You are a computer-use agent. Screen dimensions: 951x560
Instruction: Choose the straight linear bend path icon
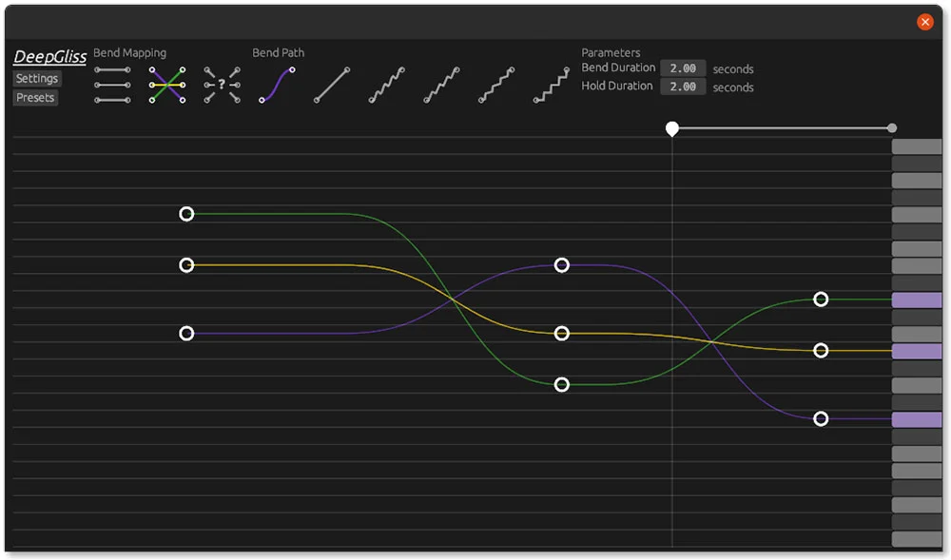(331, 85)
